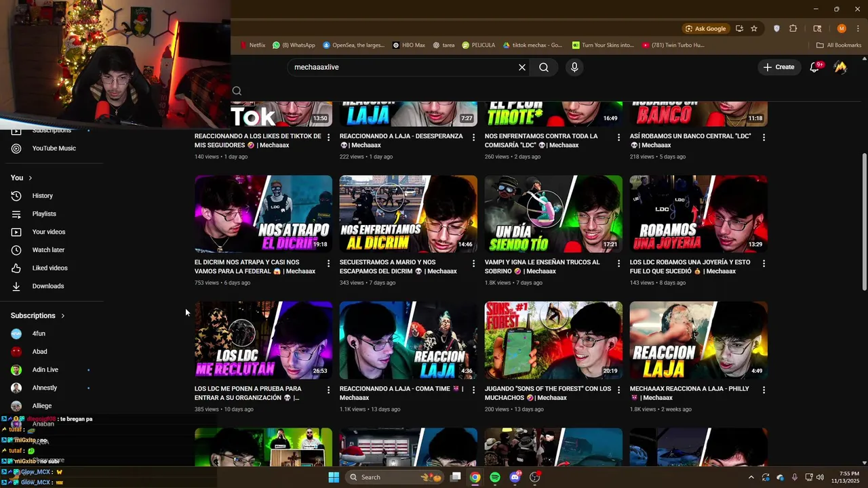The image size is (868, 488).
Task: Open options for SONS OF THE FOREST video
Action: click(x=618, y=390)
